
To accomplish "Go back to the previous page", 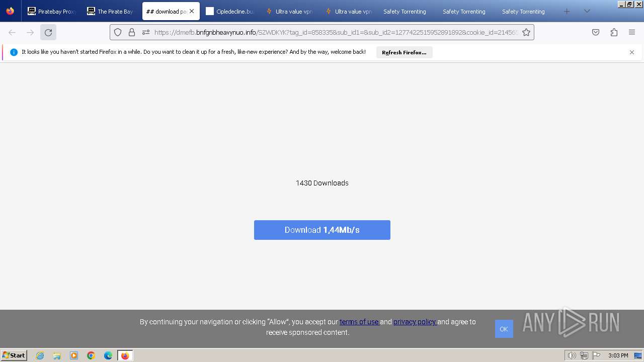I will (x=12, y=32).
